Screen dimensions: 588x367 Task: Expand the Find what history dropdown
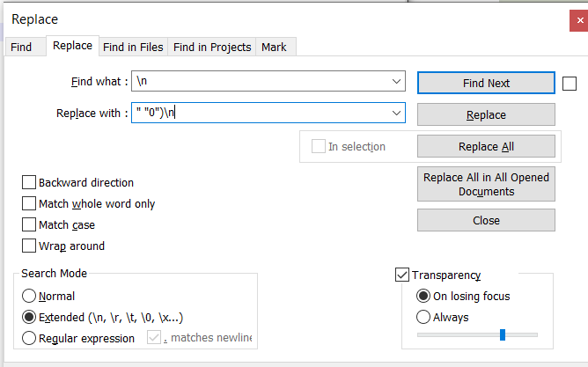(396, 81)
